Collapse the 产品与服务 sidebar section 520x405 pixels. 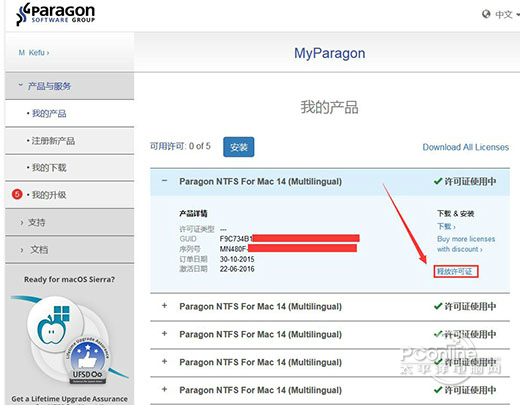tap(70, 86)
